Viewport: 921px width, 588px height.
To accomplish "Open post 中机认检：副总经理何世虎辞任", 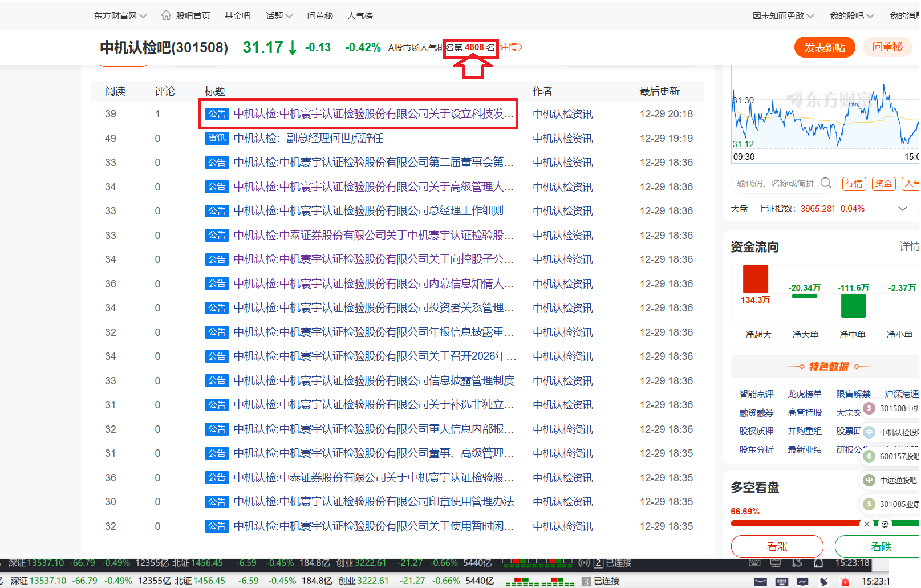I will (308, 138).
